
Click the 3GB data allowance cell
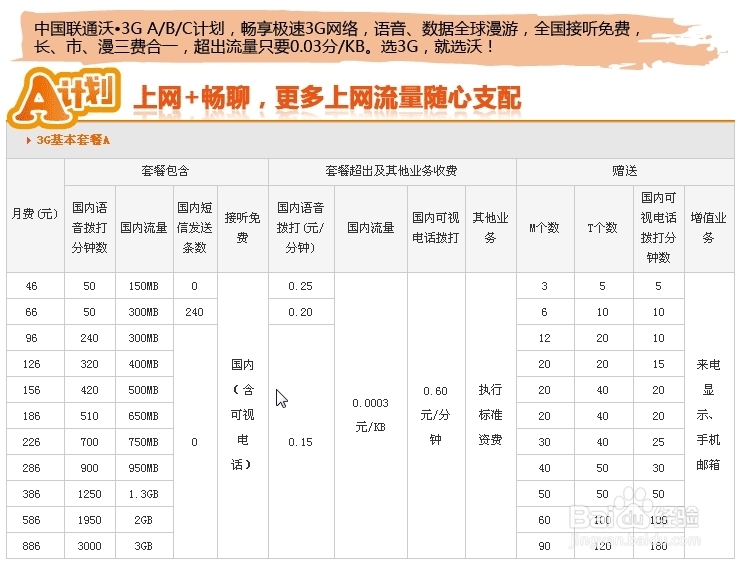(x=144, y=546)
